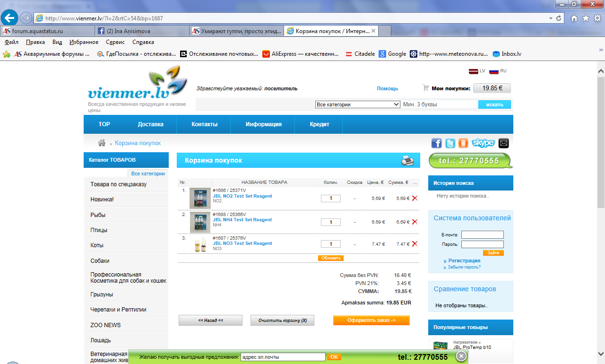Click add-to-favorites bar star icon
Viewport: 605px width, 364px height.
pyautogui.click(x=6, y=54)
